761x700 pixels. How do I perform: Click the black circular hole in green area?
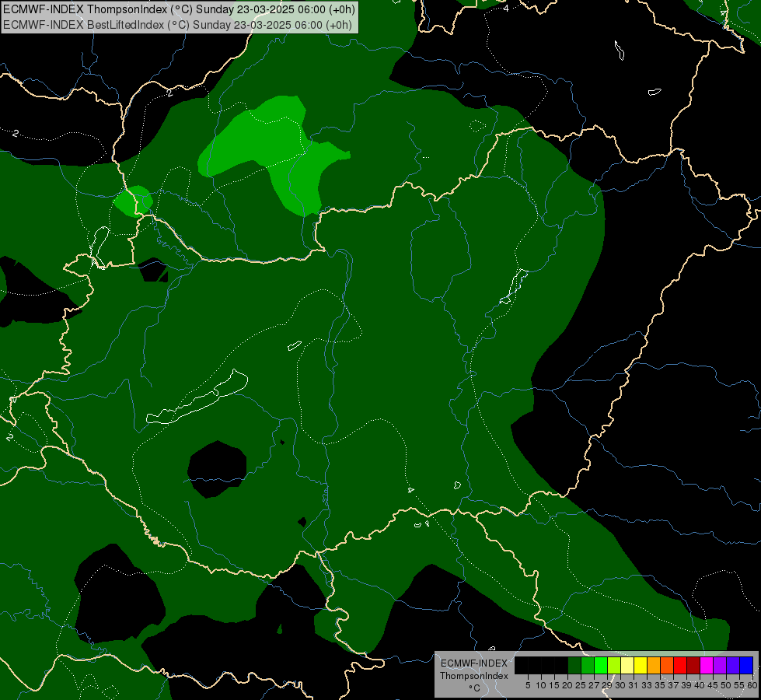[217, 469]
